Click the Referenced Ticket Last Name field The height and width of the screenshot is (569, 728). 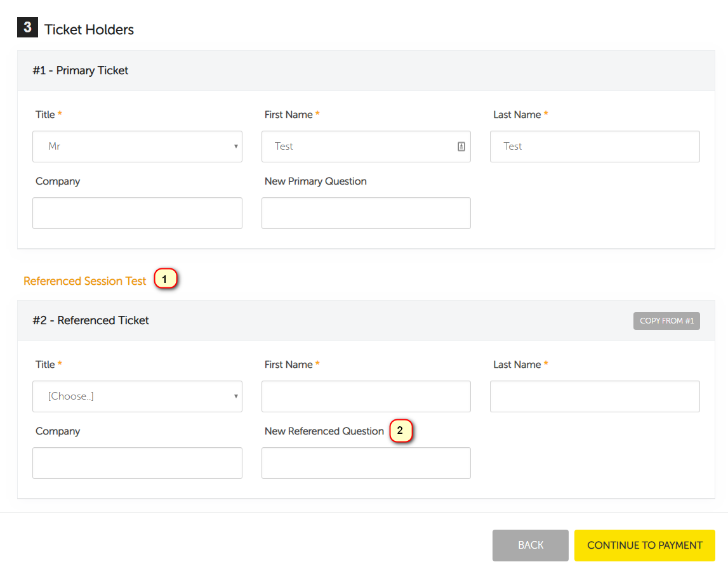[595, 396]
